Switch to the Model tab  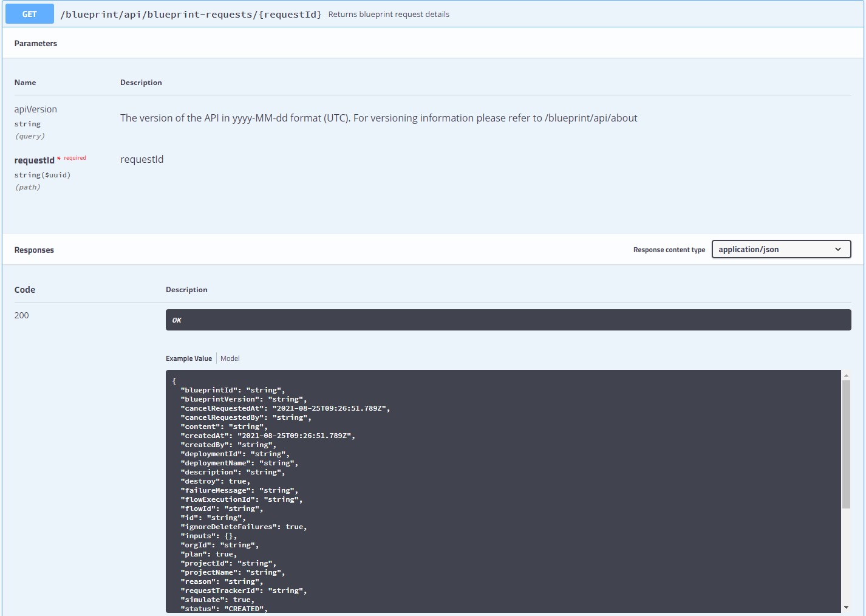tap(230, 358)
